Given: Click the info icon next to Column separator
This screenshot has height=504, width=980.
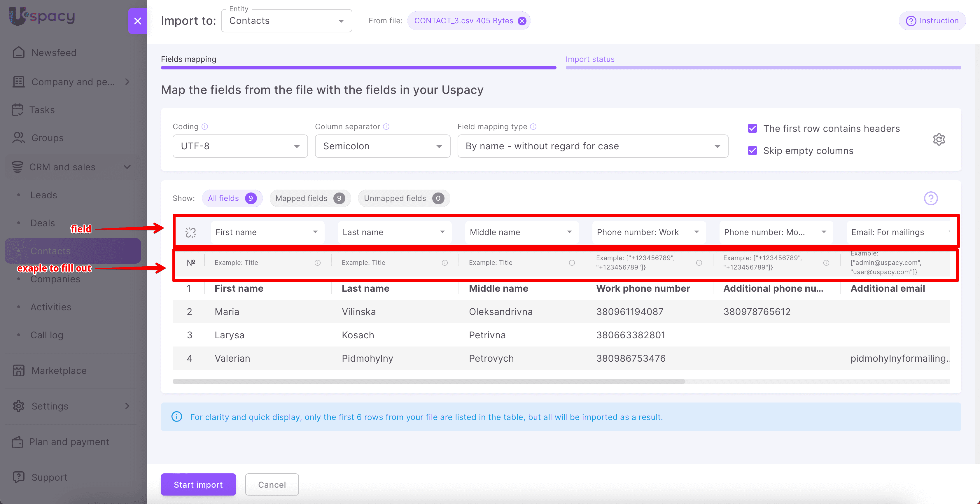Looking at the screenshot, I should [386, 127].
